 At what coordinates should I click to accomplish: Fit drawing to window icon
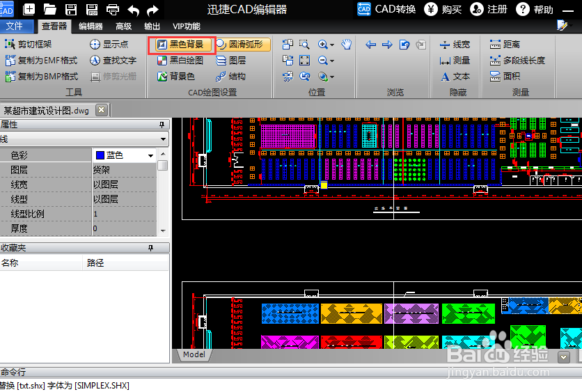click(x=304, y=61)
